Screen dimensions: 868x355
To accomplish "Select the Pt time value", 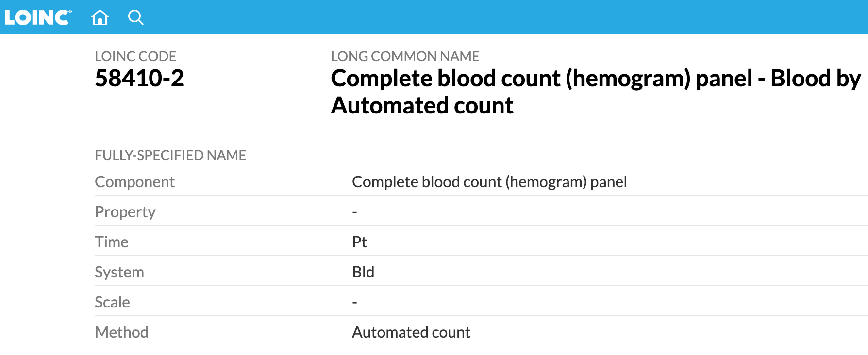I will point(359,242).
